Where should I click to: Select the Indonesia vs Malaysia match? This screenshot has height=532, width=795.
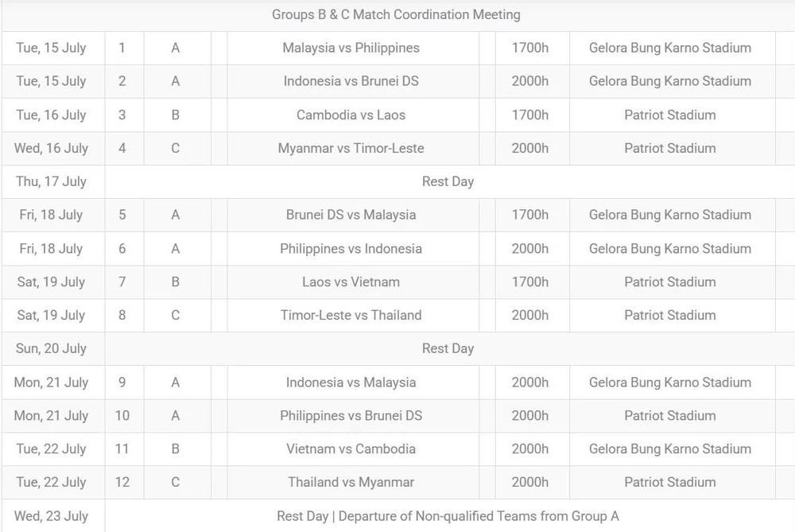tap(351, 382)
